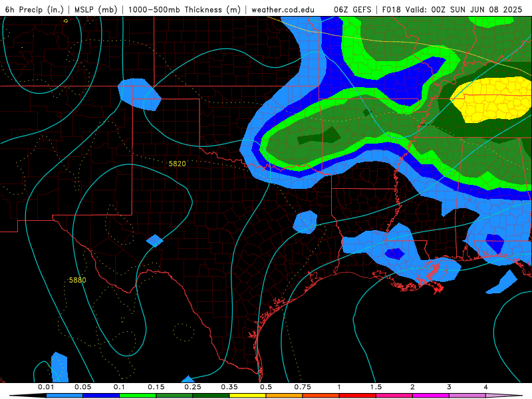The image size is (532, 399).
Task: Pick the orange 0.5–0.75 legend swatch
Action: click(x=285, y=396)
